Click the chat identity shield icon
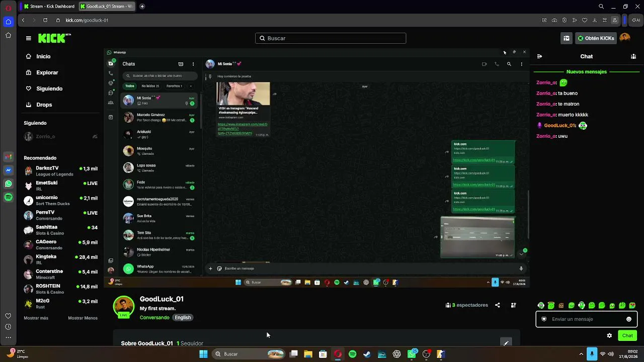Screen dimensions: 644x362 pyautogui.click(x=544, y=319)
